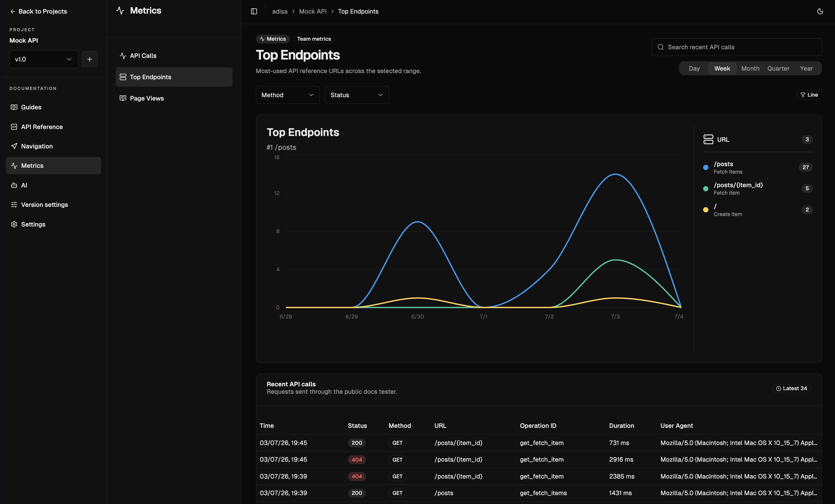
Task: Click the Operation ID column header
Action: [538, 426]
